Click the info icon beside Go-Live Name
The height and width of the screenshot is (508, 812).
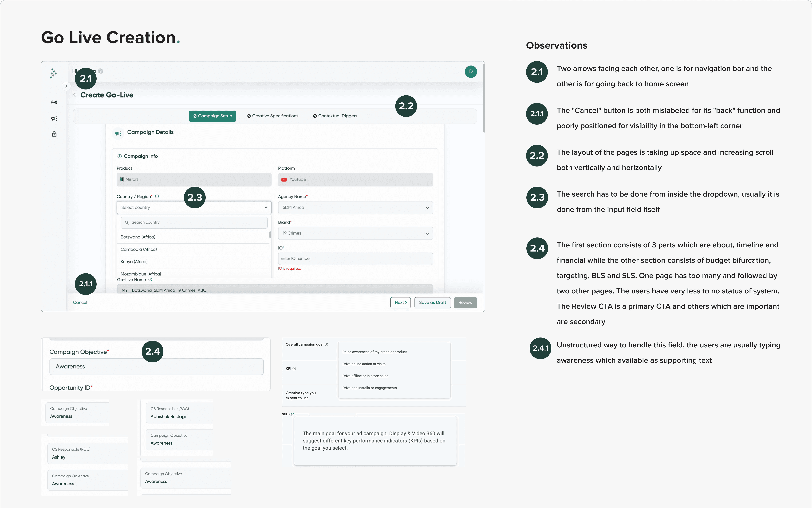150,279
